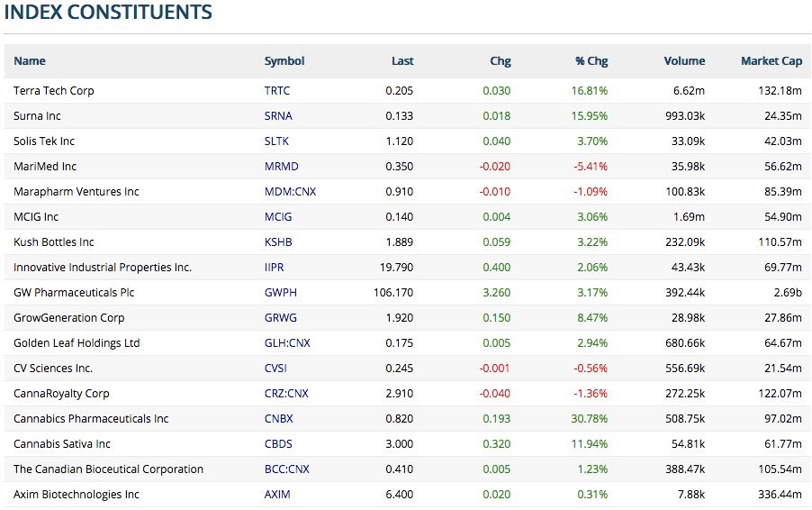
Task: Click the 8.47% change value
Action: (x=592, y=318)
